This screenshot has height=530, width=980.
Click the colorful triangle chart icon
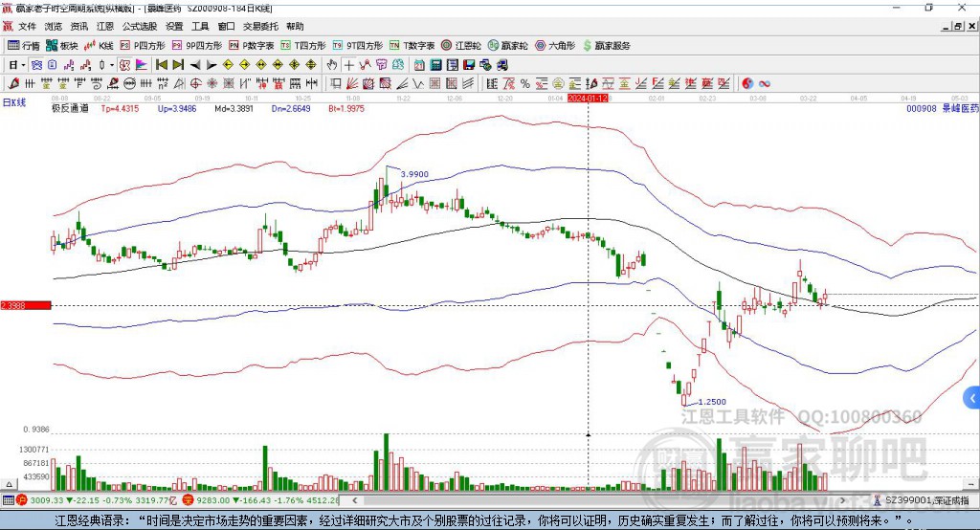(142, 65)
